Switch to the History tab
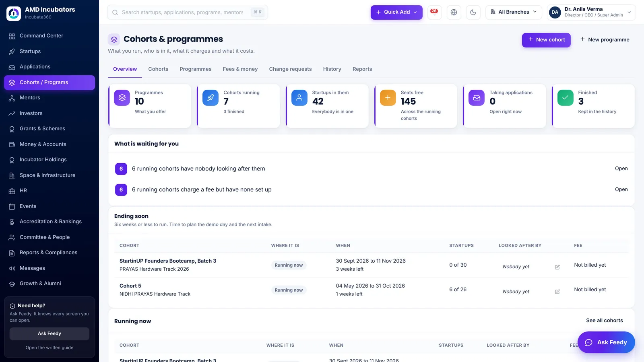 tap(332, 69)
